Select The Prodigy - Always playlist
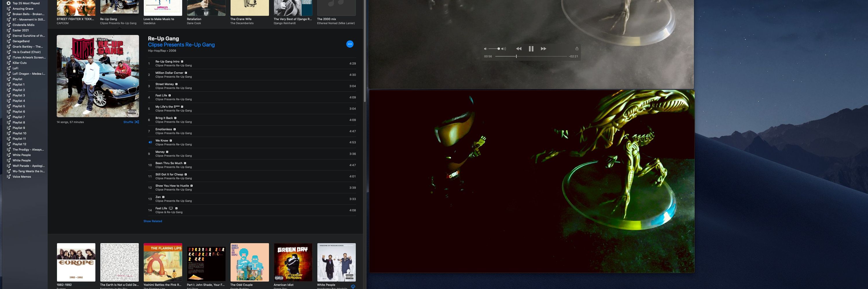868x289 pixels. point(28,149)
